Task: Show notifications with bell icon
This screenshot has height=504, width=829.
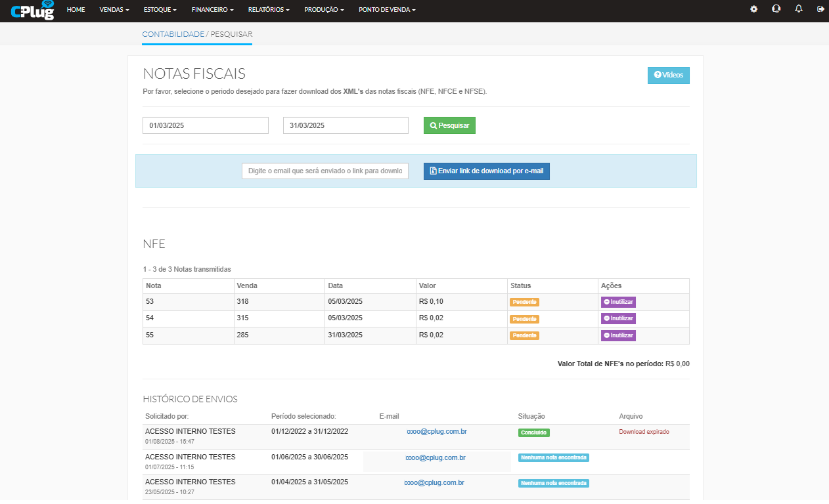Action: 798,9
